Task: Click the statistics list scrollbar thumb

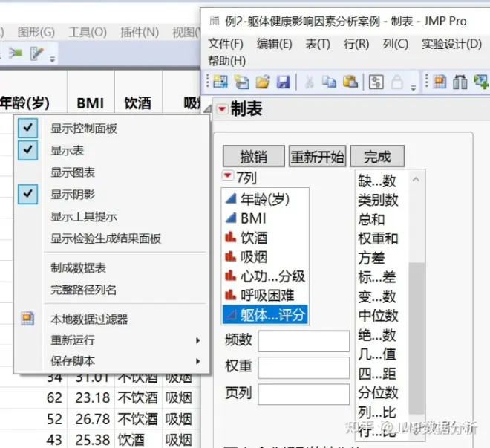Action: pos(416,339)
